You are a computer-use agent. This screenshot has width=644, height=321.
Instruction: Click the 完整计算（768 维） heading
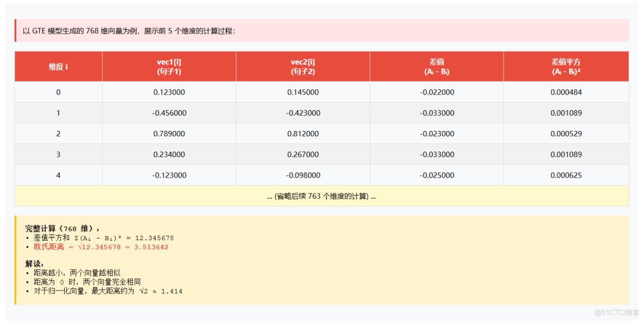61,228
